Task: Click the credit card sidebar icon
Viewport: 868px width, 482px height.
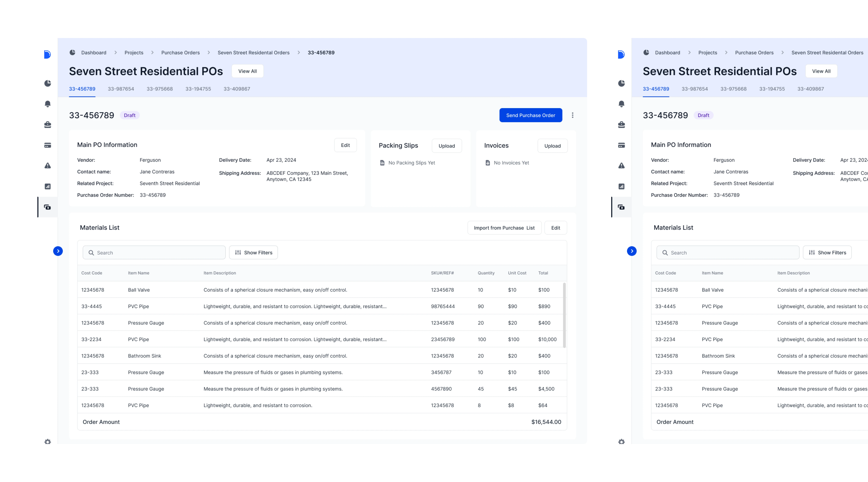Action: (x=47, y=145)
